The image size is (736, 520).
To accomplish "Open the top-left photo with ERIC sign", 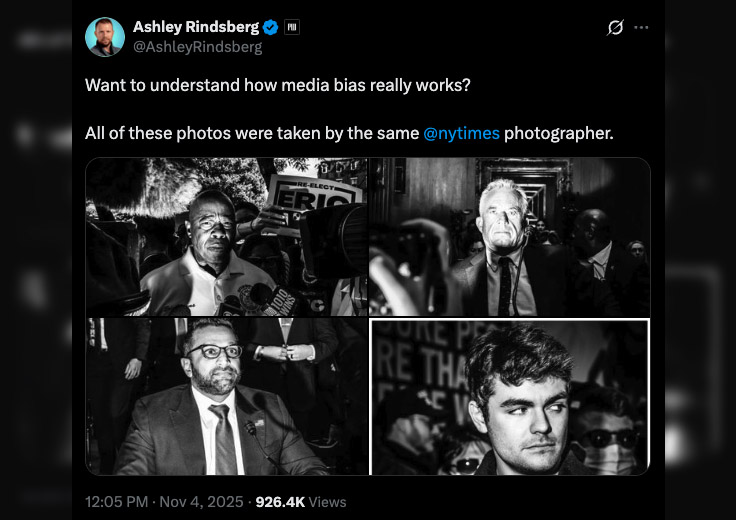I will tap(226, 236).
